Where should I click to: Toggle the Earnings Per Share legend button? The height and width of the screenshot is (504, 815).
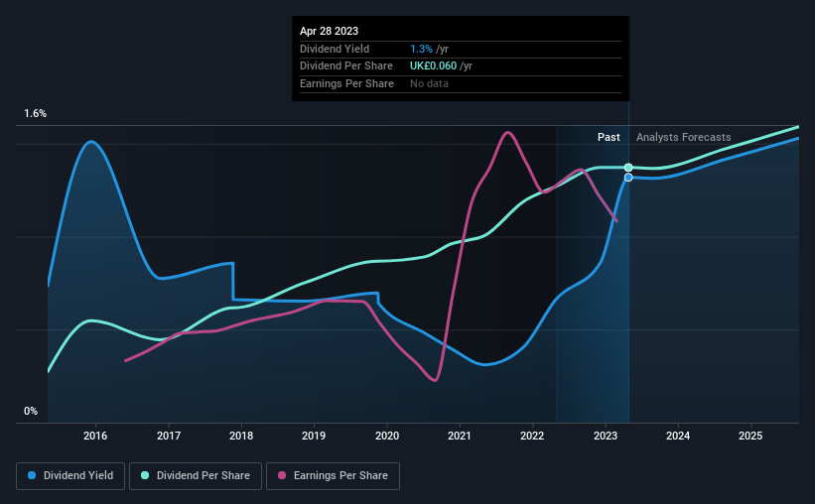[333, 476]
